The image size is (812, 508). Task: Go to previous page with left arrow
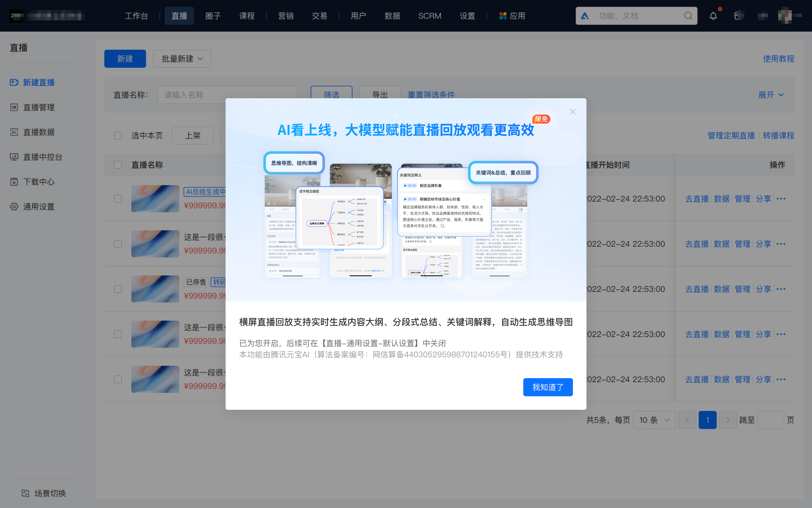[x=687, y=420]
